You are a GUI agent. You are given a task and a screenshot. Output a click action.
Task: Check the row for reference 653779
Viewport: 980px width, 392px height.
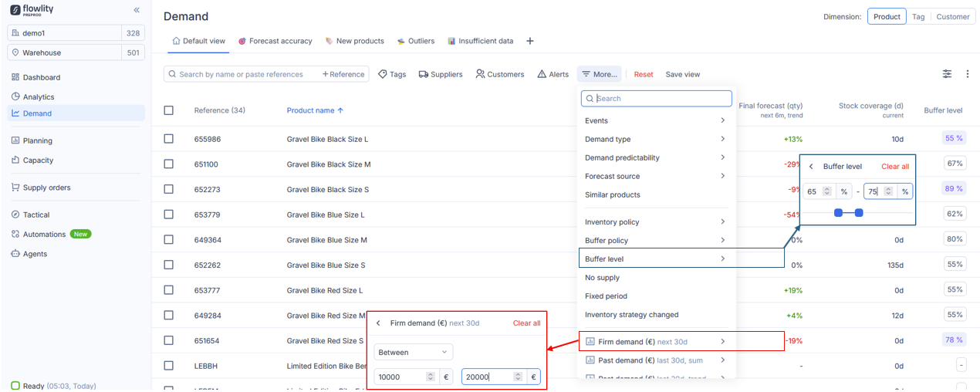click(x=169, y=215)
